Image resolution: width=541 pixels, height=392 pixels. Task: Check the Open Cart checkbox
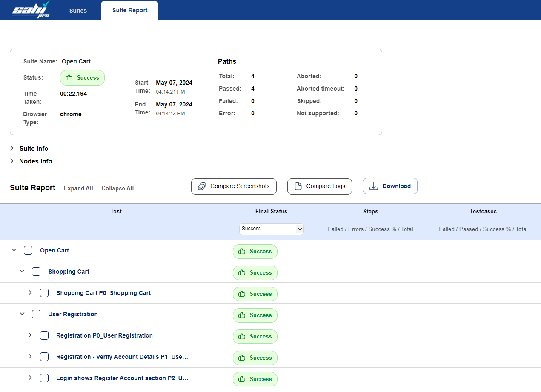point(28,250)
